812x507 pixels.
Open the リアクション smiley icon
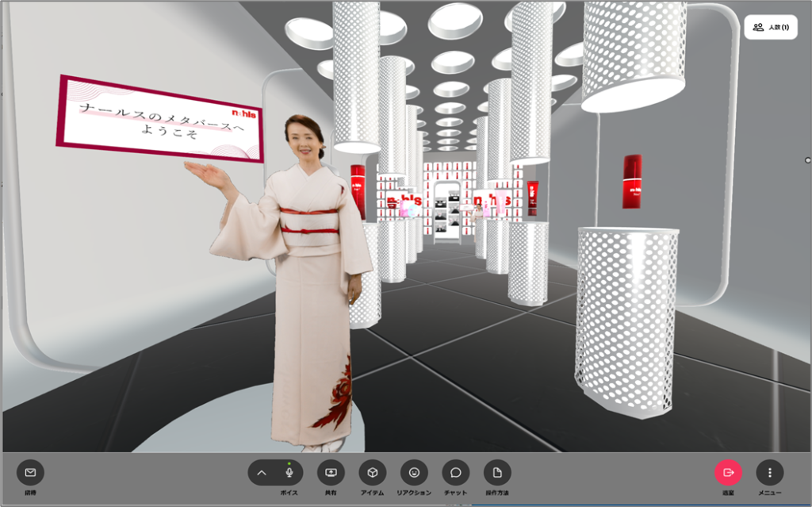[x=414, y=473]
